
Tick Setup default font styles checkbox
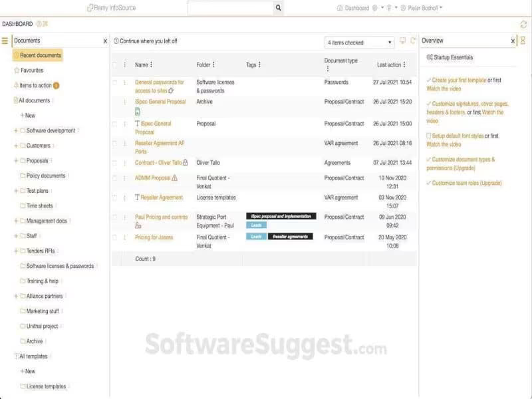429,136
